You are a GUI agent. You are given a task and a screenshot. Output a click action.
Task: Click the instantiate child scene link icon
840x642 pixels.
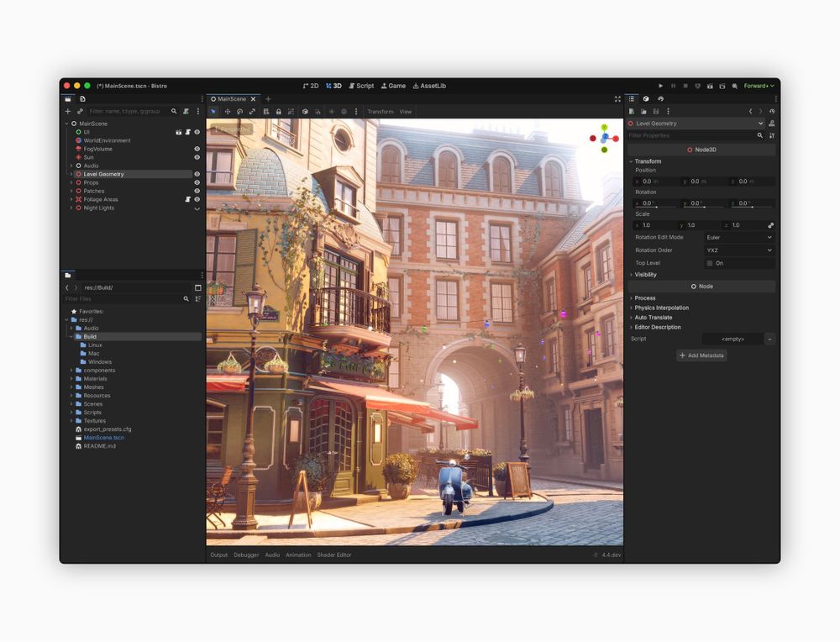coord(80,112)
